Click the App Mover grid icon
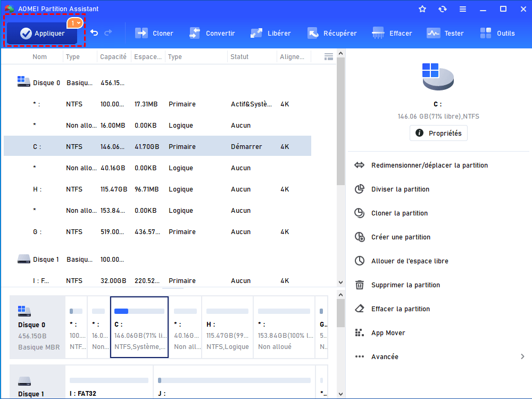532x399 pixels. tap(359, 333)
